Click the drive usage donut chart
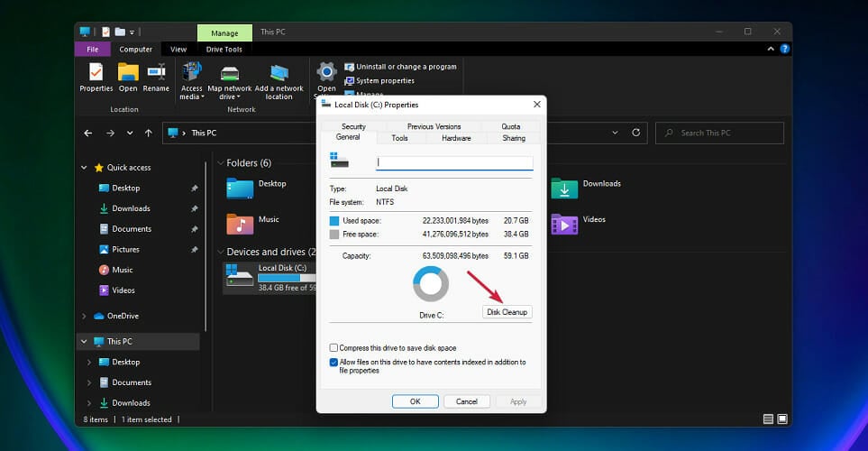The width and height of the screenshot is (868, 451). [x=431, y=283]
